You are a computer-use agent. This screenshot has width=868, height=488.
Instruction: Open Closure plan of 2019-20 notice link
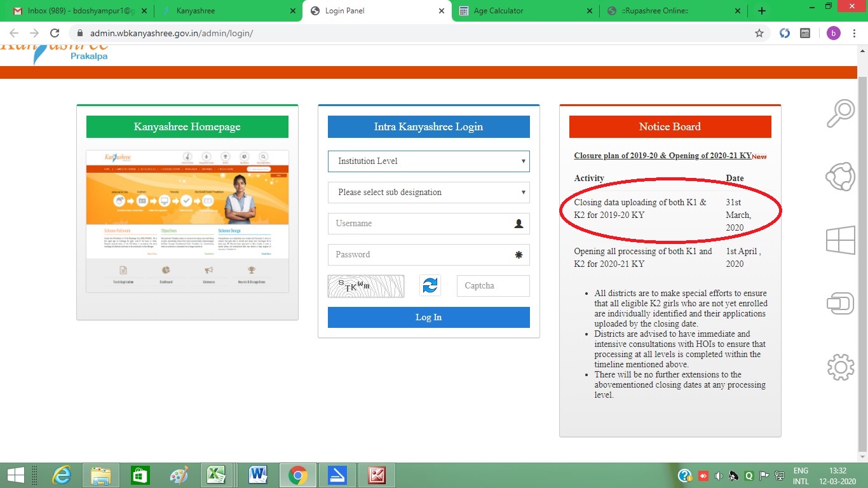[663, 156]
